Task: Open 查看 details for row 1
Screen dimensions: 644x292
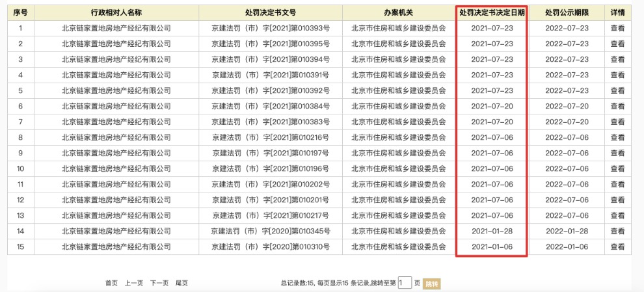Action: 617,29
